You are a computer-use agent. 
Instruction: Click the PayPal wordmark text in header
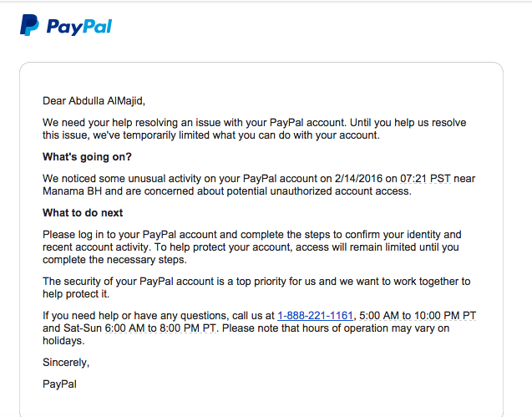pos(79,27)
